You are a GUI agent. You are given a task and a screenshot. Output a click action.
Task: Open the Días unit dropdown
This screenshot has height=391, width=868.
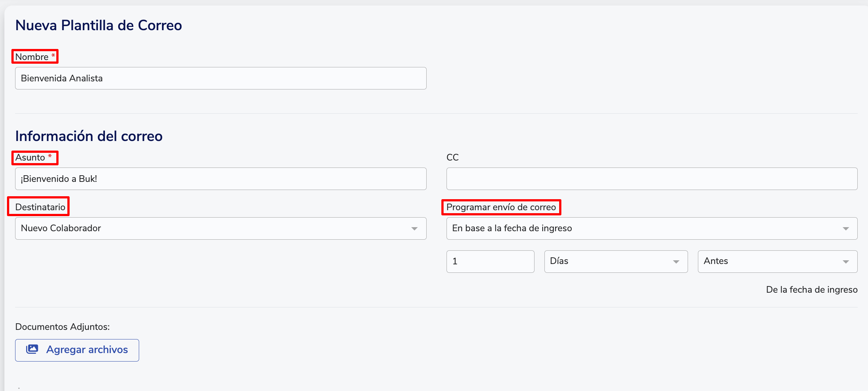click(x=615, y=261)
